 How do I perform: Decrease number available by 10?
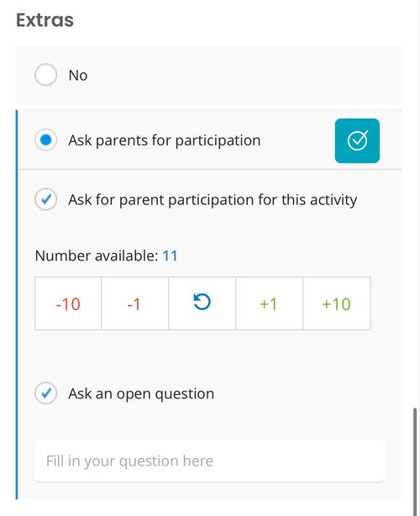pyautogui.click(x=68, y=303)
